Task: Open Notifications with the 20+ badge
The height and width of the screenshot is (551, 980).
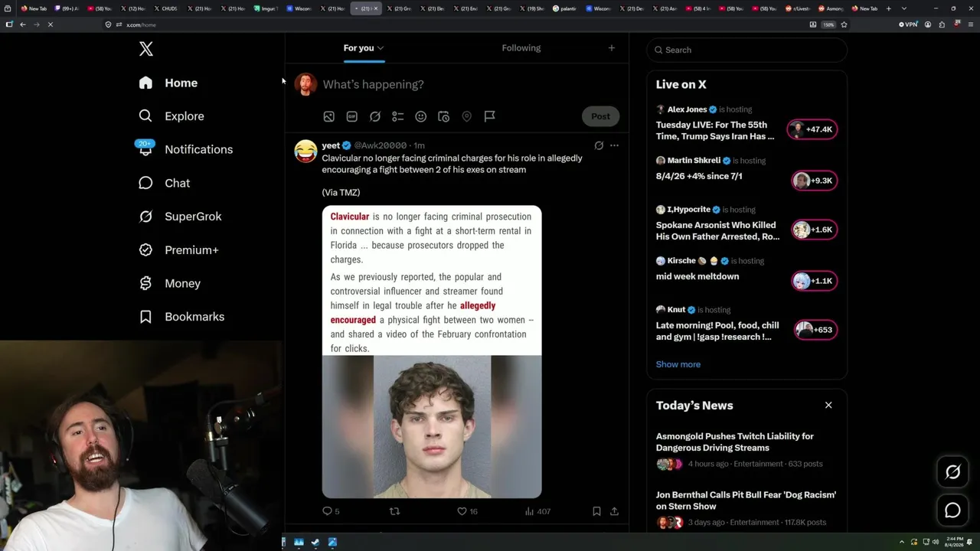Action: [185, 149]
